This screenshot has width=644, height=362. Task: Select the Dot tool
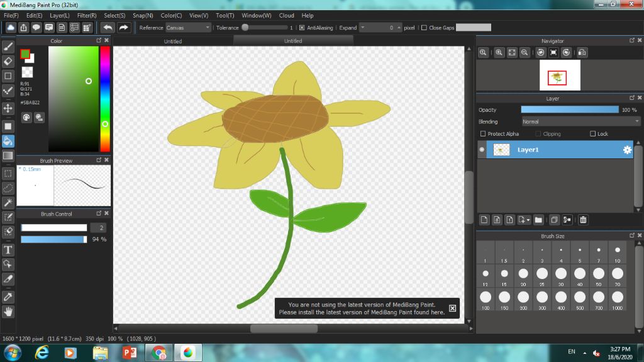8,90
